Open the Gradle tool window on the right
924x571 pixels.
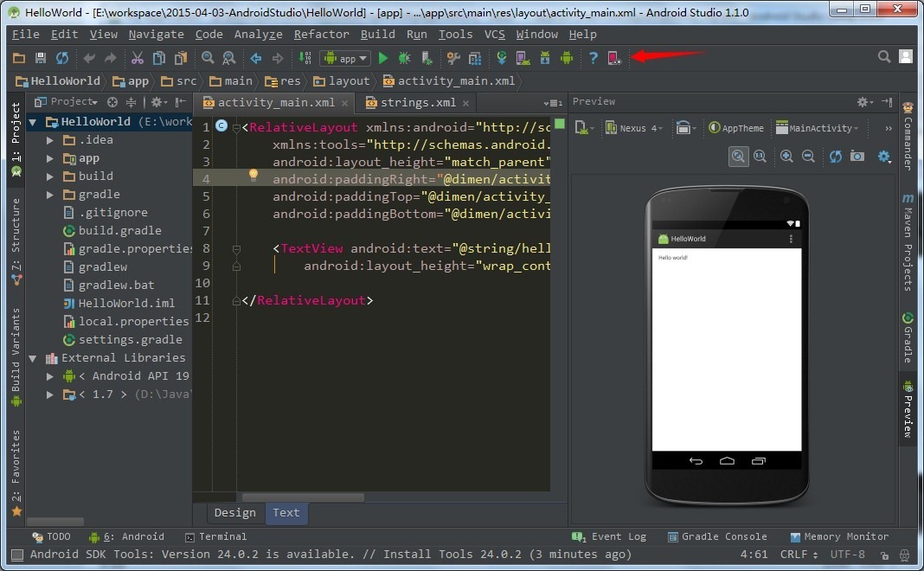click(908, 337)
